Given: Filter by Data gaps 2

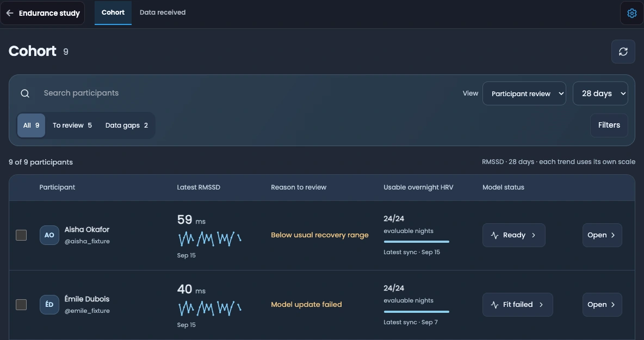Looking at the screenshot, I should pyautogui.click(x=127, y=125).
